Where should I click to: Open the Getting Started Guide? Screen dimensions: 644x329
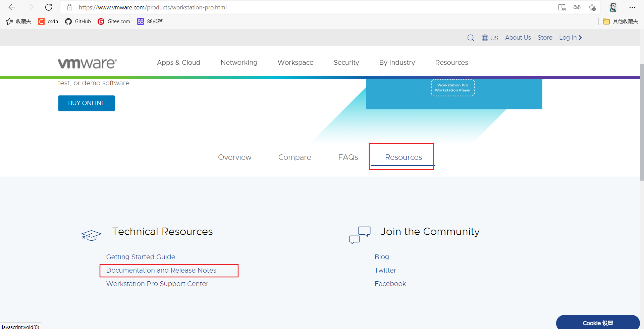coord(141,257)
